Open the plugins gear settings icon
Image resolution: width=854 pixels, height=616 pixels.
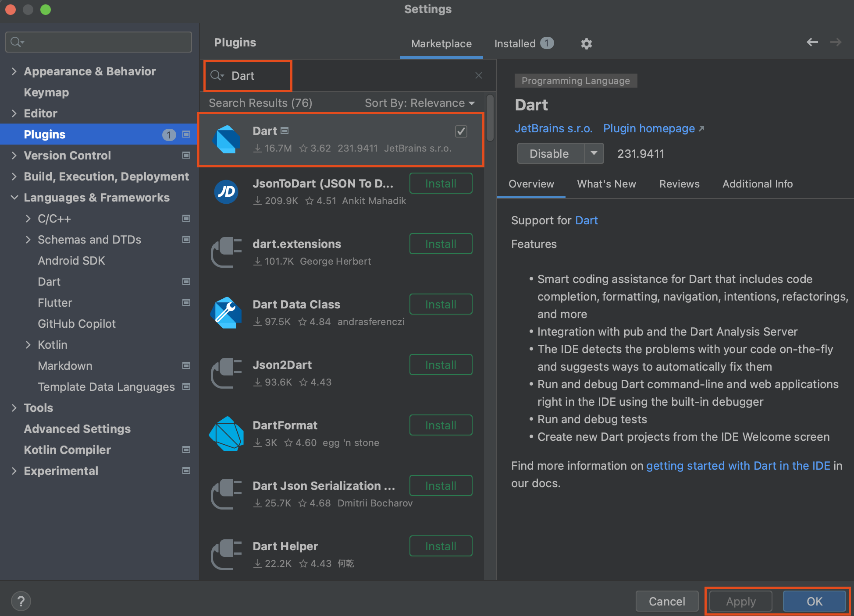click(586, 44)
